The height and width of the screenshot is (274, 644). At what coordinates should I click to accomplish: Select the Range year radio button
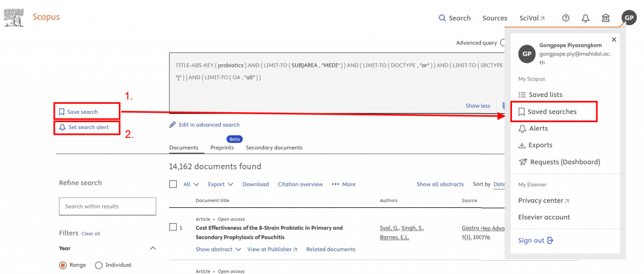pyautogui.click(x=63, y=265)
